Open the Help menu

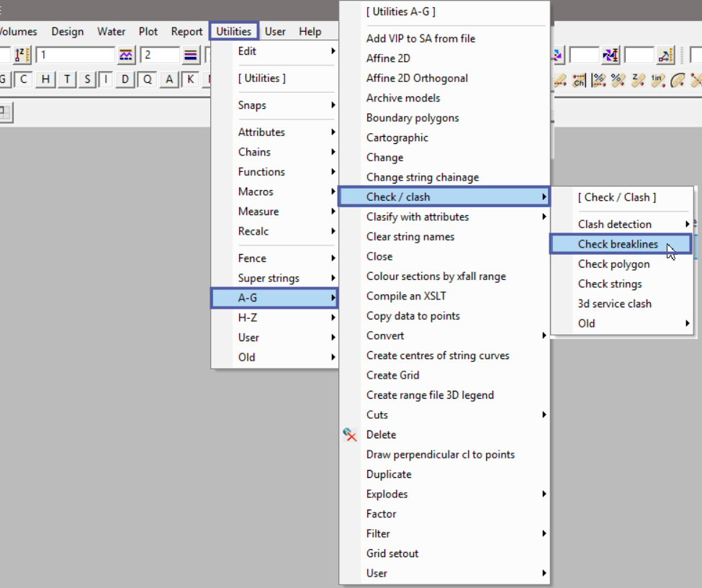point(310,32)
